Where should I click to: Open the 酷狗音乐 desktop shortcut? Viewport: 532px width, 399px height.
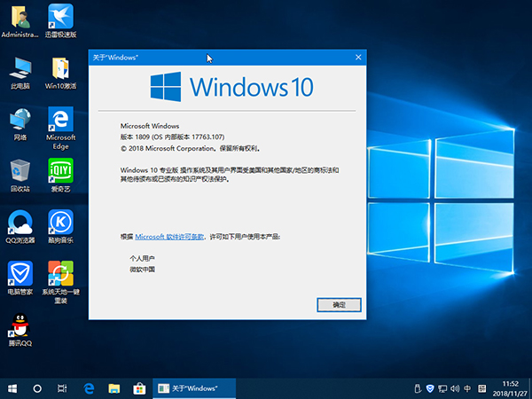60,222
